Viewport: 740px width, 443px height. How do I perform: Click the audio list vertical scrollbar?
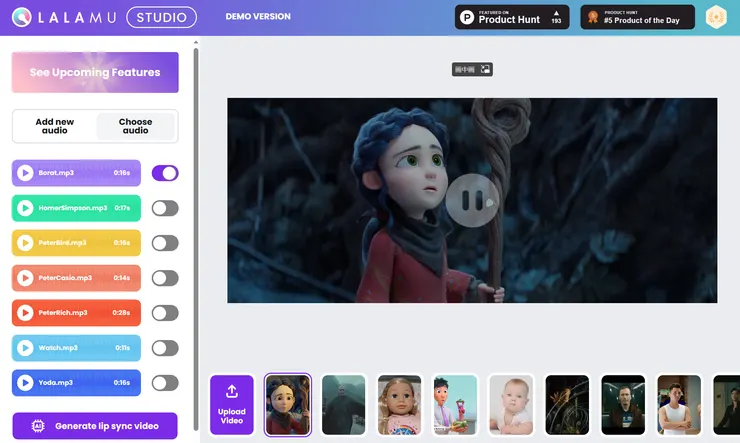coord(196,238)
